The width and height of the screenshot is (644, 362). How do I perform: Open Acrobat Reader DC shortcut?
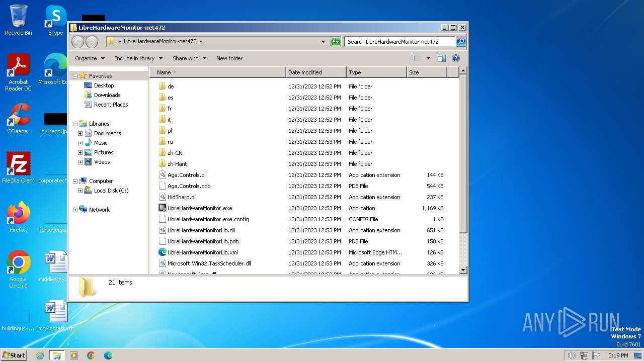coord(18,72)
